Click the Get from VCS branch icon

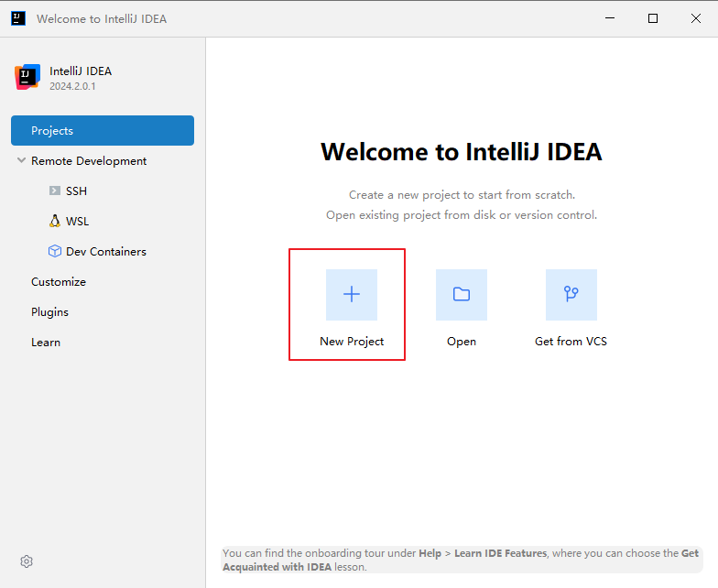[571, 295]
